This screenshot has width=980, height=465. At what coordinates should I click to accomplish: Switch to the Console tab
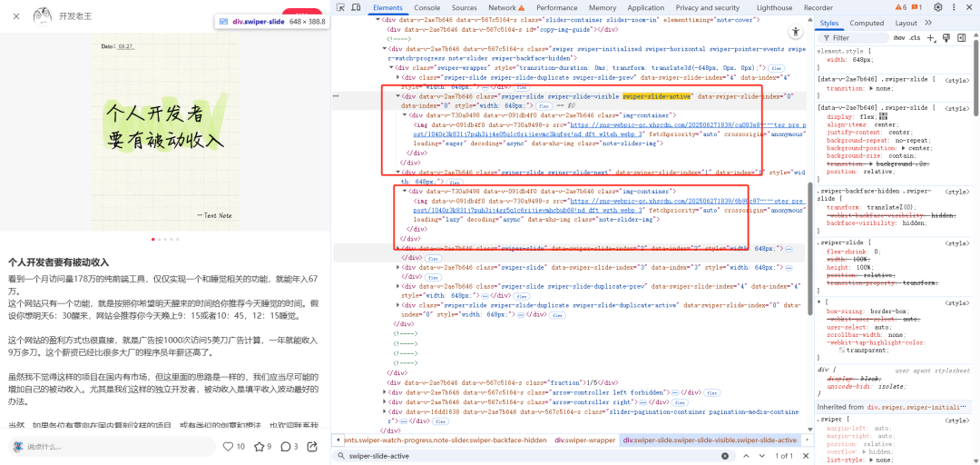[426, 7]
